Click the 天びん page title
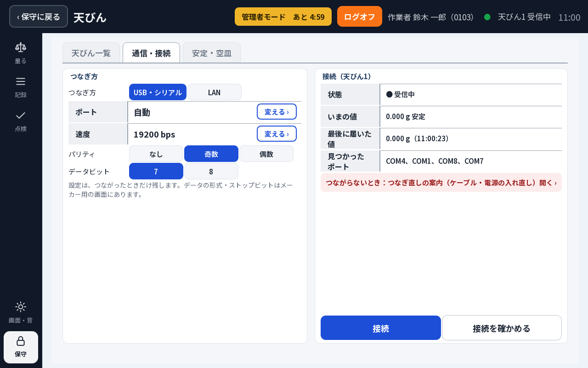588x368 pixels. click(x=90, y=17)
